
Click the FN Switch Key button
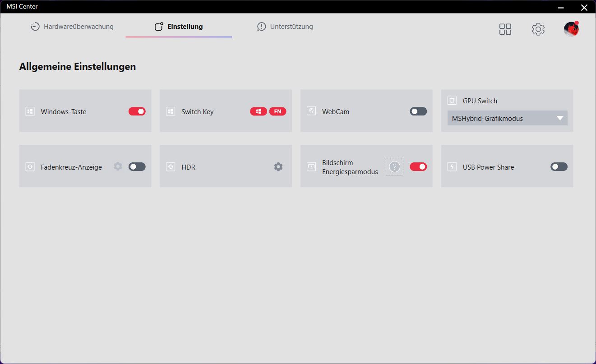coord(277,111)
